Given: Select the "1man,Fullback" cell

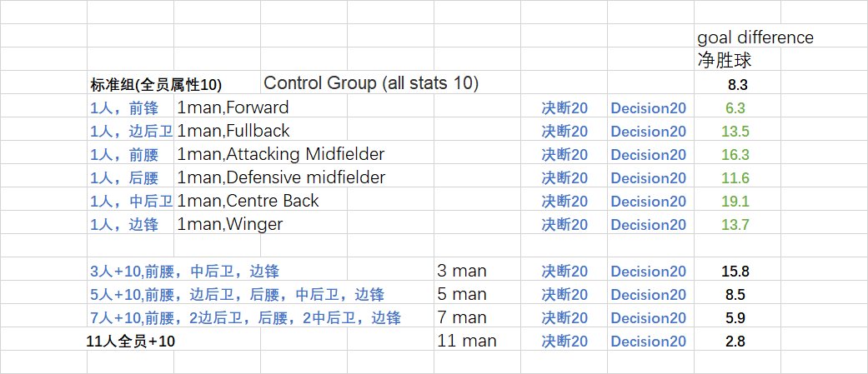Looking at the screenshot, I should (233, 131).
